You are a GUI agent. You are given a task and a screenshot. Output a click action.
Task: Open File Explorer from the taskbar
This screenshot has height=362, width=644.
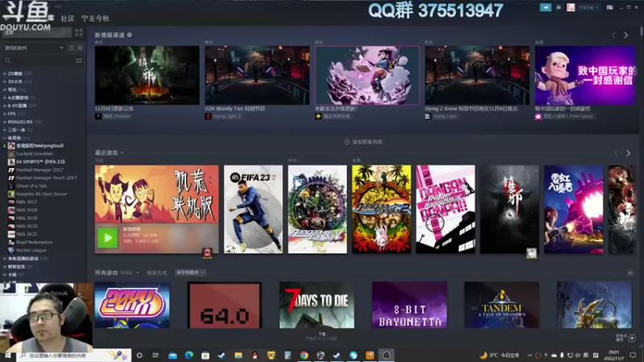pos(238,355)
